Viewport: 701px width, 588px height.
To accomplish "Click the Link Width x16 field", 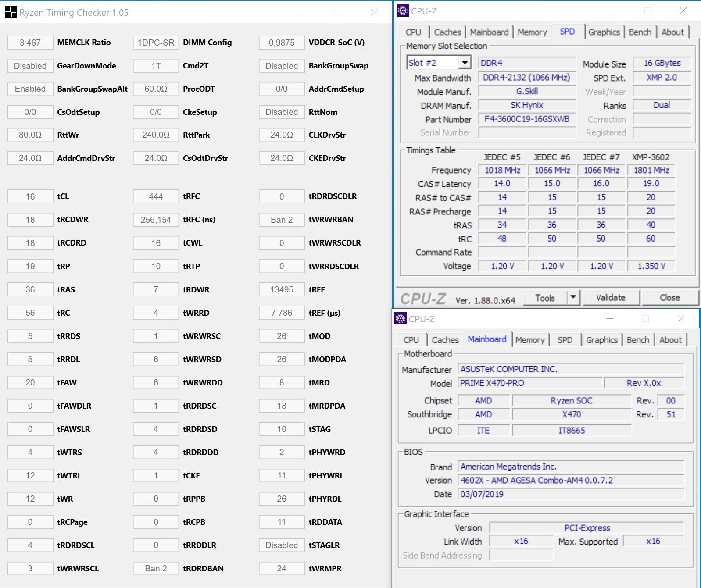I will pos(521,542).
